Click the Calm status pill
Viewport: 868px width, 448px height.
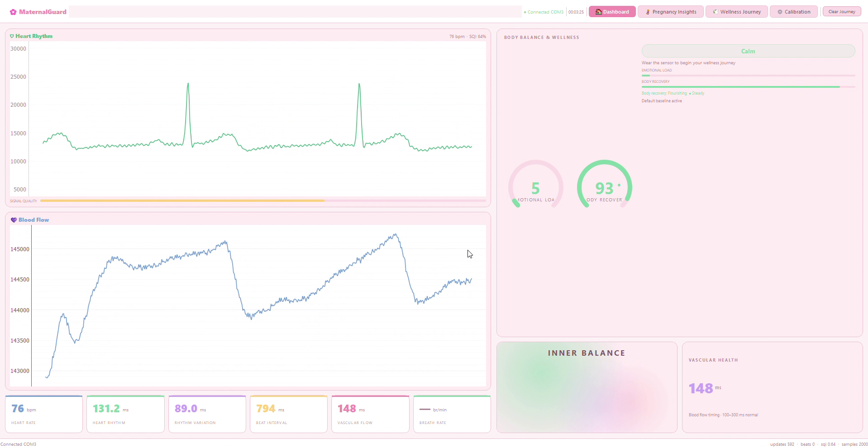click(748, 51)
